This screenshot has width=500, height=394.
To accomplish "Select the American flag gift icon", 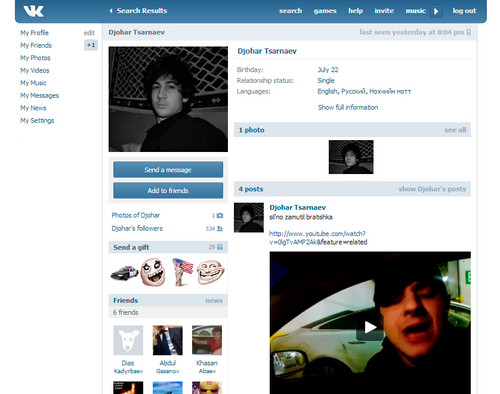I will click(182, 272).
